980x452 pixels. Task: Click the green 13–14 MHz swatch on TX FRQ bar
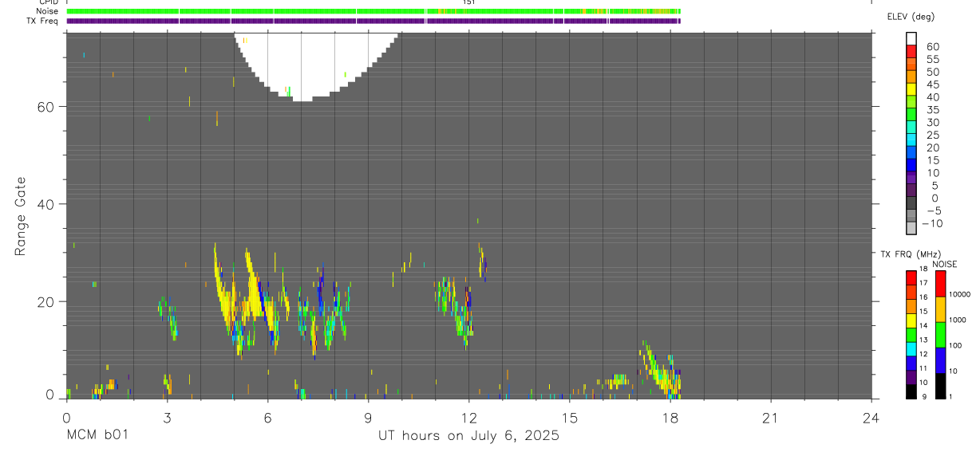911,335
